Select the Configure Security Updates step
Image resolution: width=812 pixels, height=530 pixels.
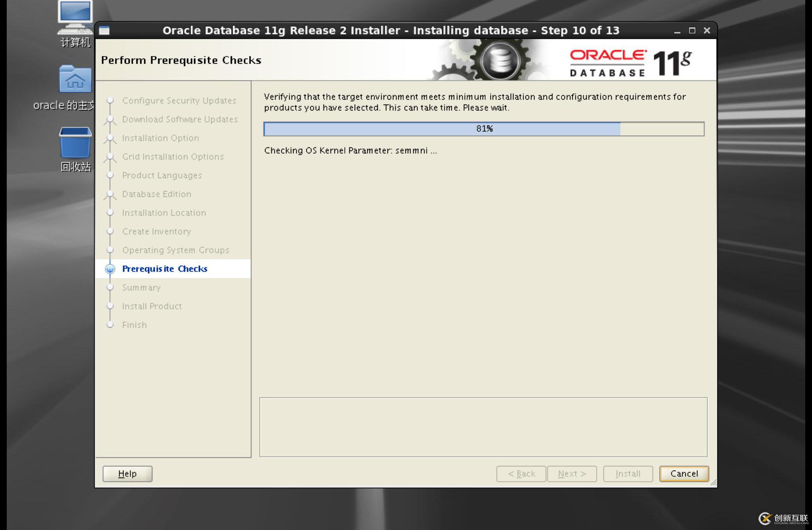coord(179,101)
